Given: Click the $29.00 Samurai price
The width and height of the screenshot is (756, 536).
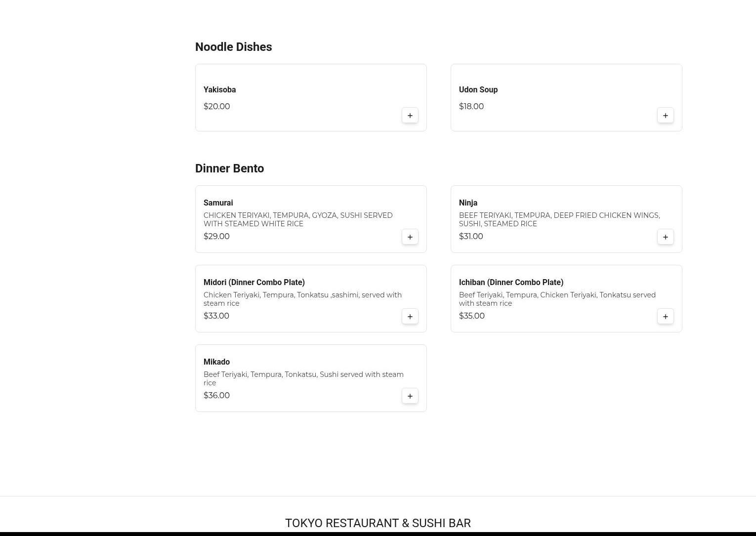Looking at the screenshot, I should 216,236.
